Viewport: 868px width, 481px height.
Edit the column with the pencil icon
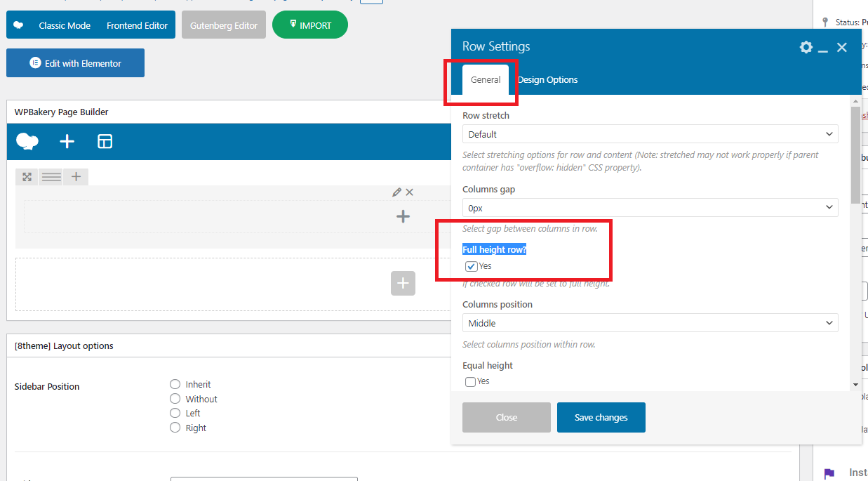[396, 192]
